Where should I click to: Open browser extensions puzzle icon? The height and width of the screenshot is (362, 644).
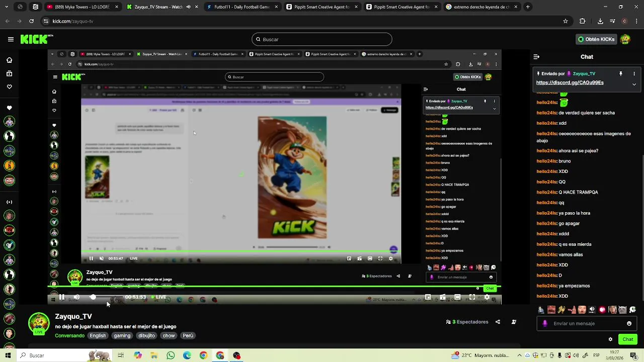click(583, 21)
